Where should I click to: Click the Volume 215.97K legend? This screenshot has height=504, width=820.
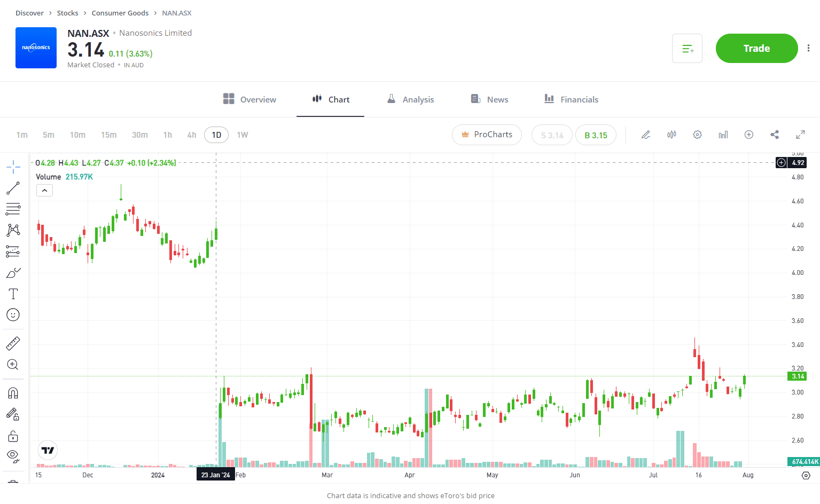click(x=64, y=177)
